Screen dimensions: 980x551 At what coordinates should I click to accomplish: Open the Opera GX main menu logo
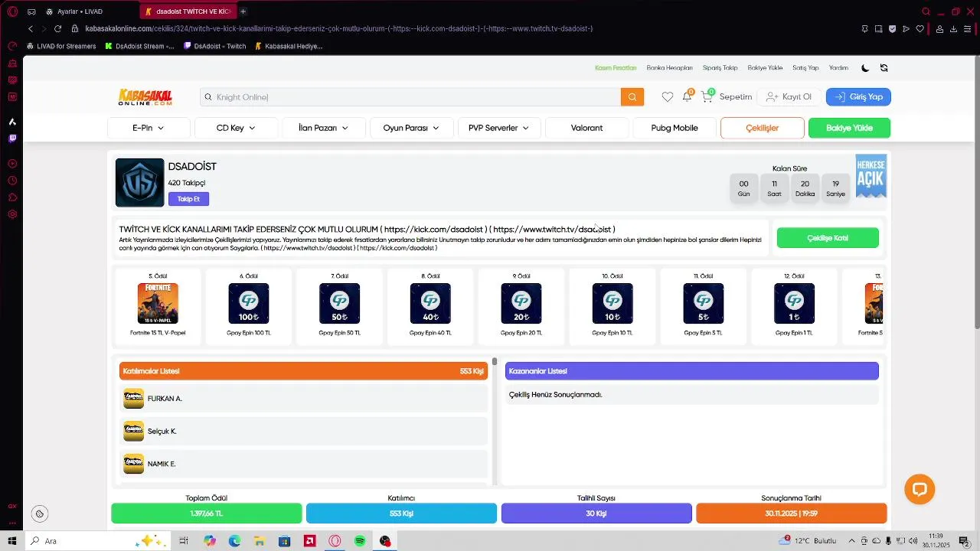pos(12,11)
